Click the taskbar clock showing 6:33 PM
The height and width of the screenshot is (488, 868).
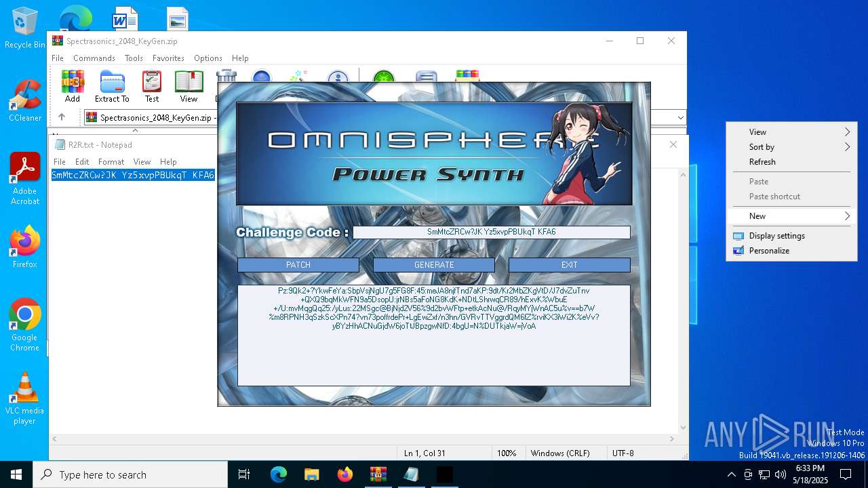[x=811, y=474]
